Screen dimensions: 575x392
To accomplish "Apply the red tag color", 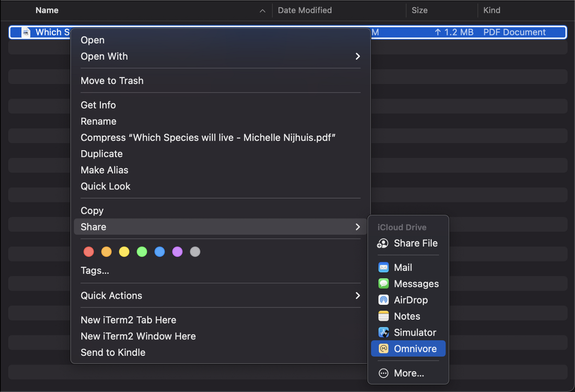I will point(89,252).
